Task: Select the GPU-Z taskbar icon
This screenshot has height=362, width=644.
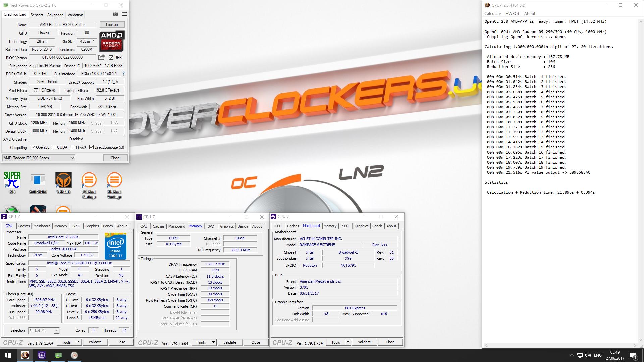Action: point(58,355)
